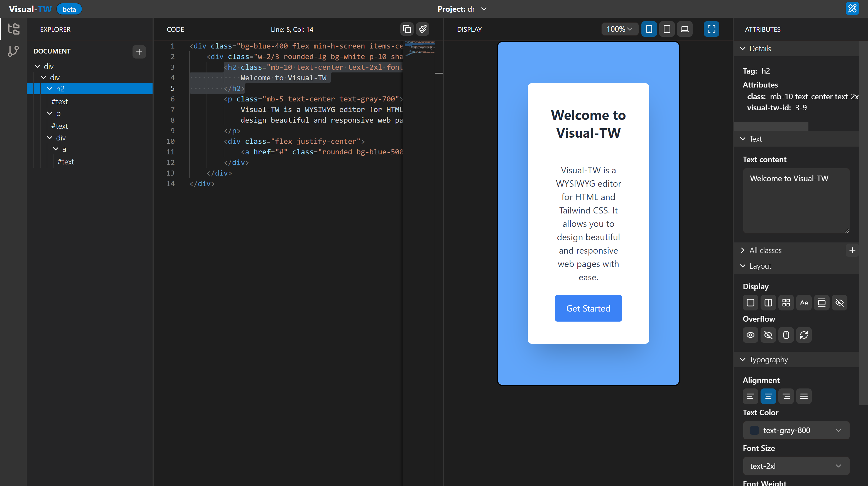Open the document tree explorer in the sidebar
The image size is (868, 486).
coord(13,29)
